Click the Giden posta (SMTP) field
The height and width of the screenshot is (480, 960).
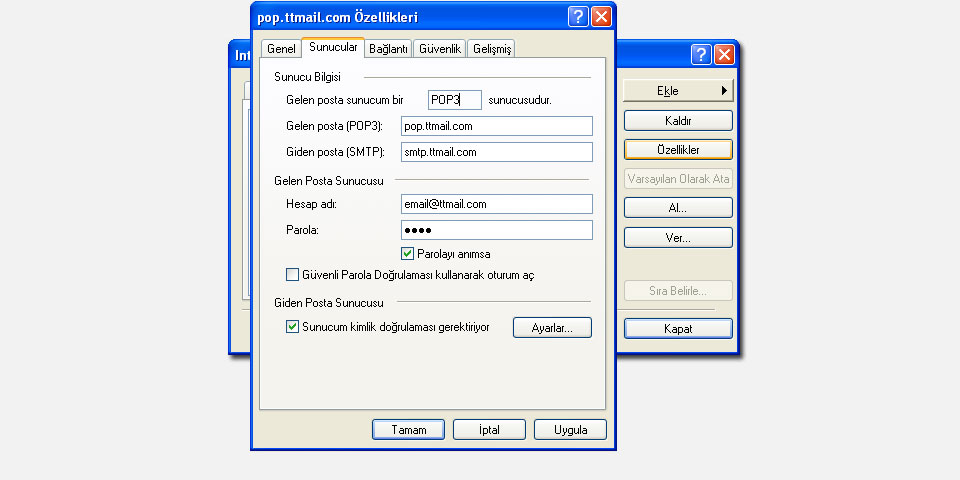497,152
